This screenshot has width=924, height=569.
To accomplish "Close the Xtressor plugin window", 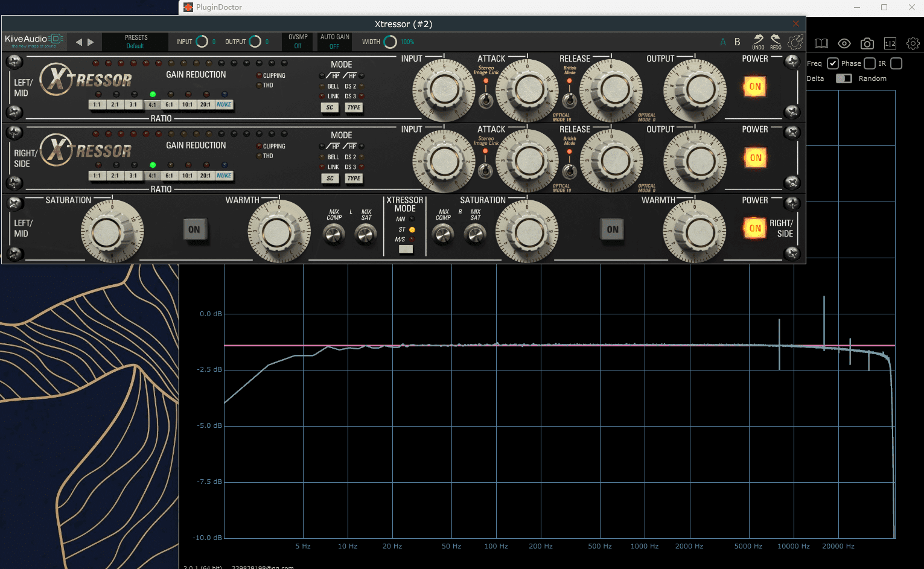I will point(795,24).
